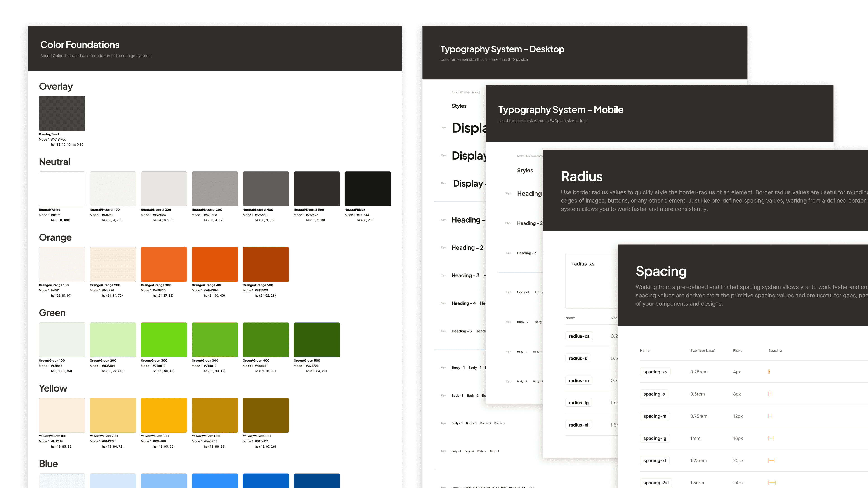Select the Orange 400 color swatch
Image resolution: width=868 pixels, height=488 pixels.
pyautogui.click(x=215, y=264)
